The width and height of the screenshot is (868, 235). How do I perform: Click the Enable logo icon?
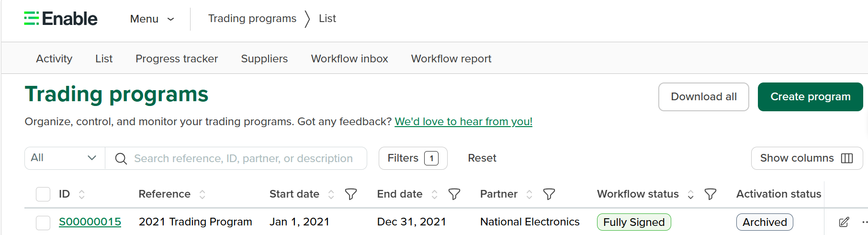pyautogui.click(x=32, y=18)
